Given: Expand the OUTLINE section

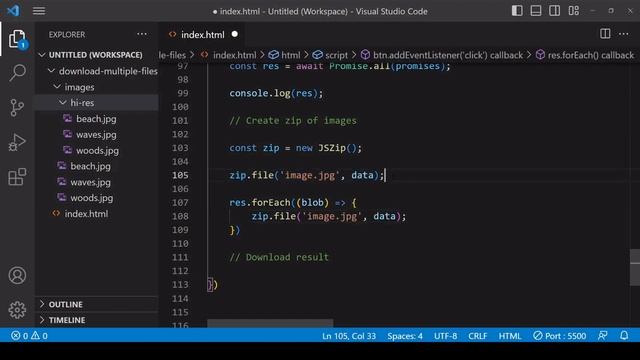Looking at the screenshot, I should click(x=97, y=304).
